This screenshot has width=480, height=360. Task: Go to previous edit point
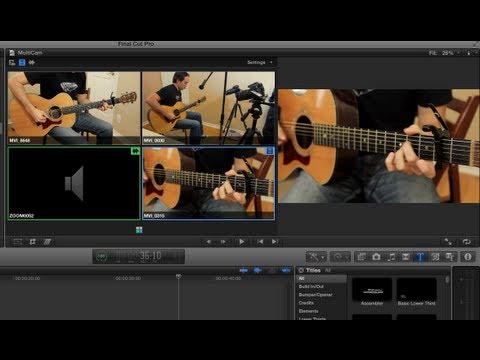pos(260,242)
